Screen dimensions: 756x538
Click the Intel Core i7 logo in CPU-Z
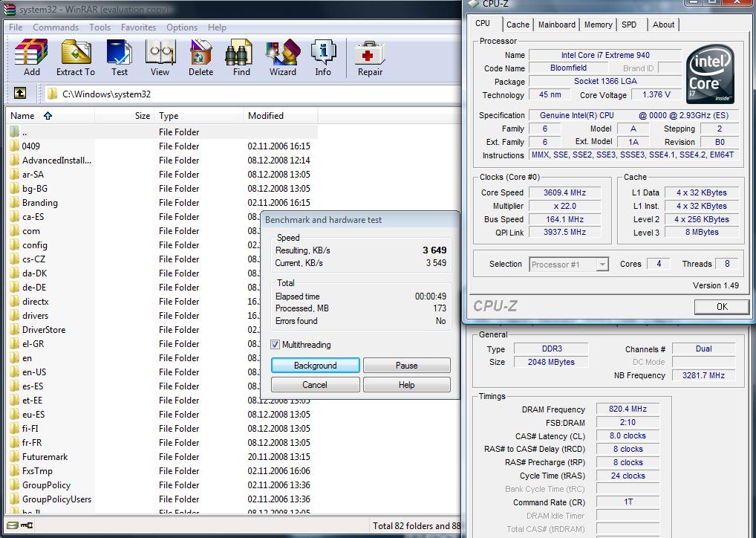[x=710, y=74]
